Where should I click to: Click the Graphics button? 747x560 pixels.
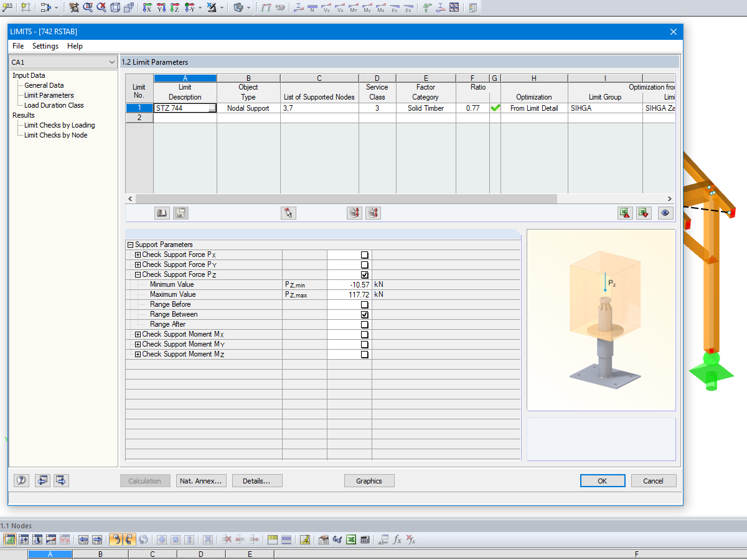click(369, 480)
